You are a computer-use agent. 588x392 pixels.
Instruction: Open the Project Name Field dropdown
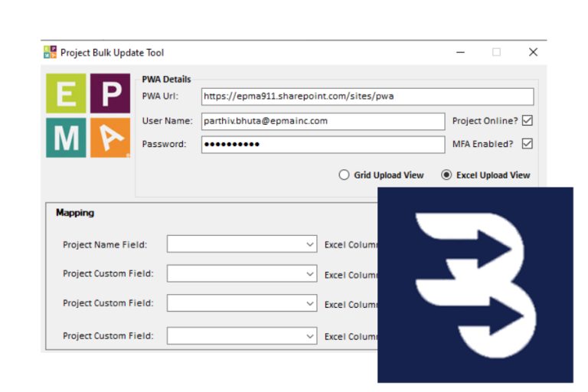(242, 244)
